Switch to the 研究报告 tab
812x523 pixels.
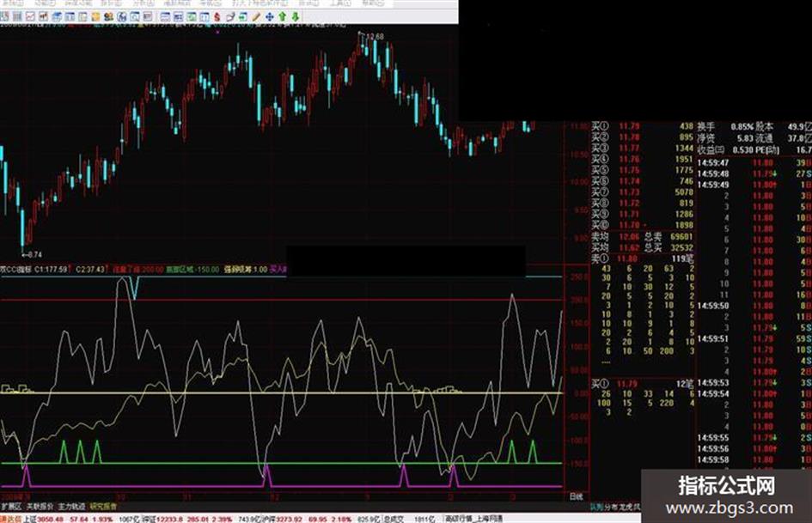tap(104, 506)
